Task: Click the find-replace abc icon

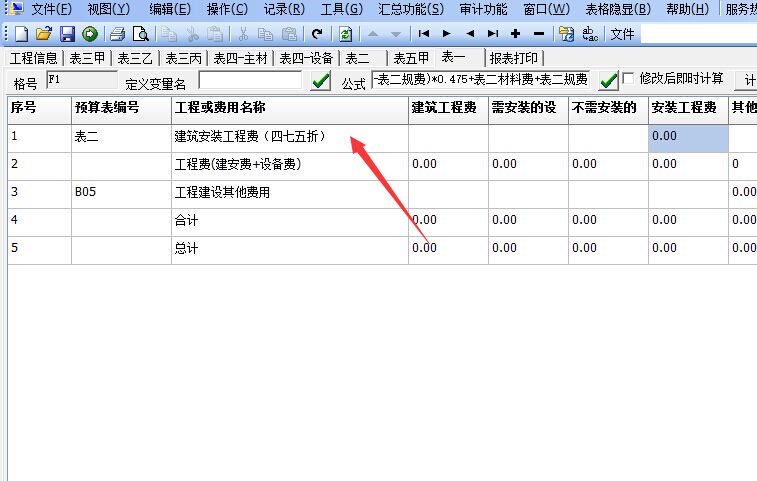Action: point(590,34)
